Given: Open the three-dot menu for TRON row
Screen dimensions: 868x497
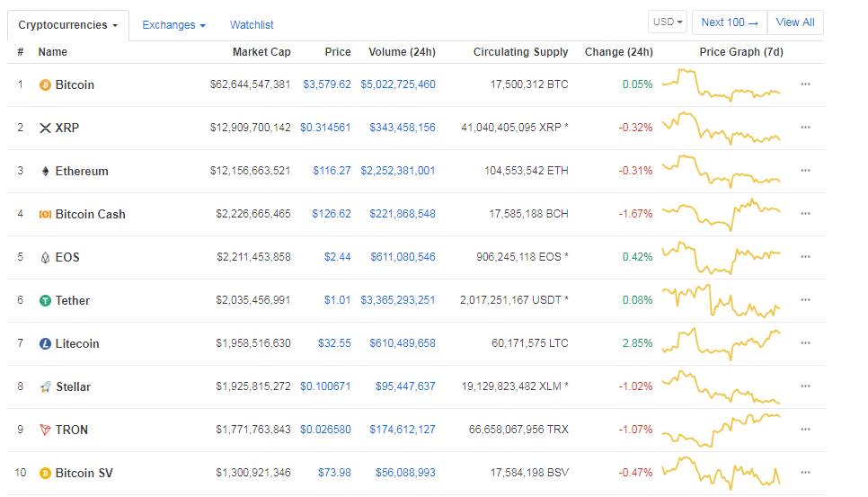Looking at the screenshot, I should (805, 430).
